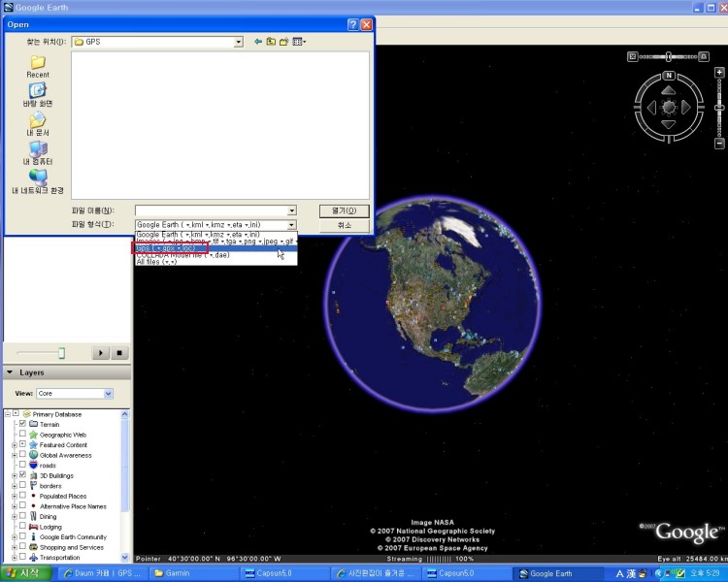Collapse the Primary Database tree node
728x582 pixels.
[x=8, y=414]
